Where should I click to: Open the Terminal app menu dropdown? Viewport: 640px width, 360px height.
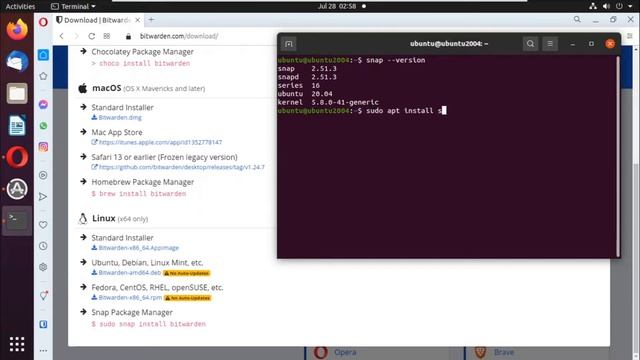[73, 6]
